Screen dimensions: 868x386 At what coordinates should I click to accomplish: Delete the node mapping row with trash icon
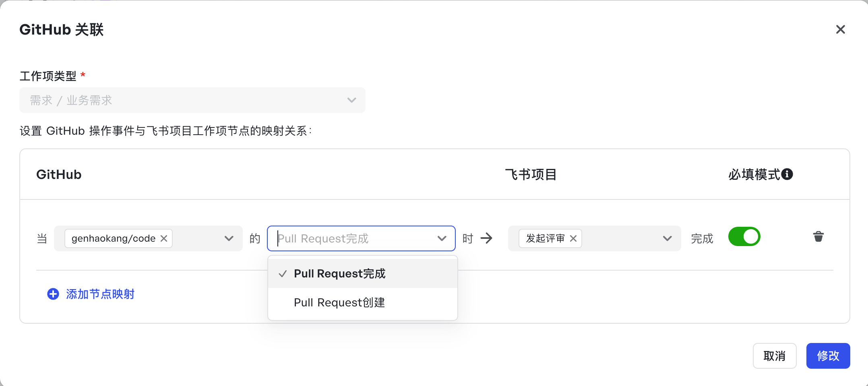tap(818, 236)
